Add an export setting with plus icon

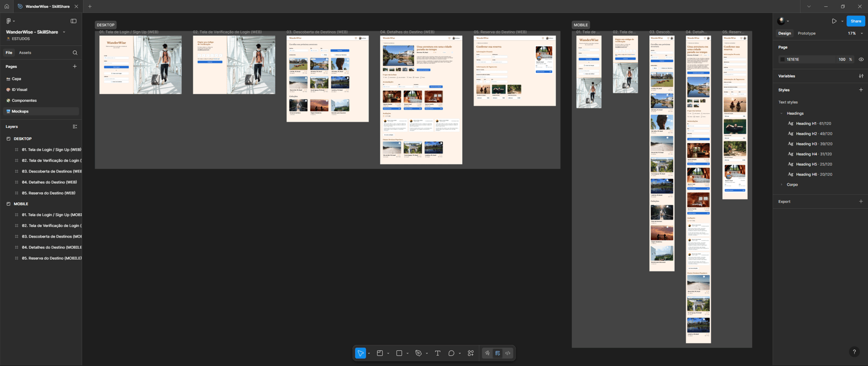point(861,201)
